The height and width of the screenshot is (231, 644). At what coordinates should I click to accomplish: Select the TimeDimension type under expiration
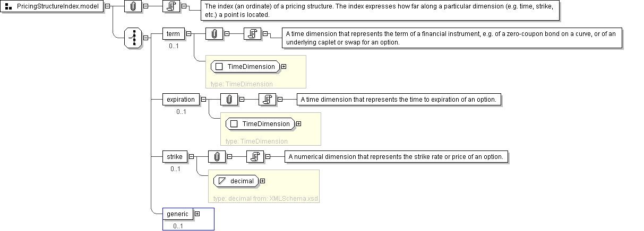click(260, 124)
